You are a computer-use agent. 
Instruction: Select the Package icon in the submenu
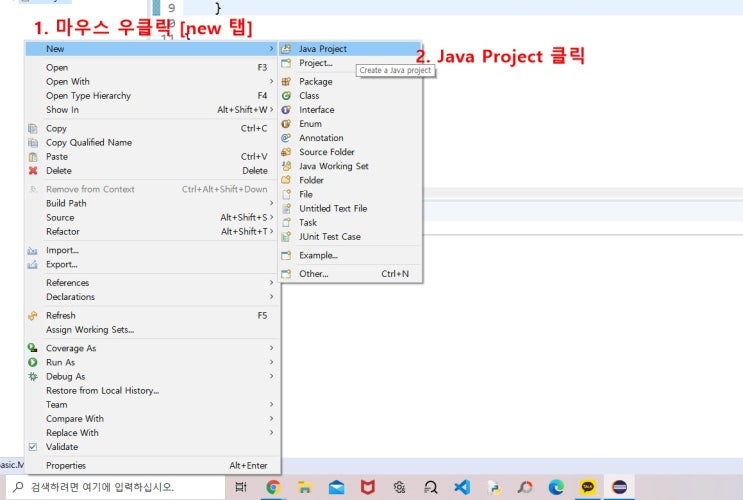pos(286,82)
